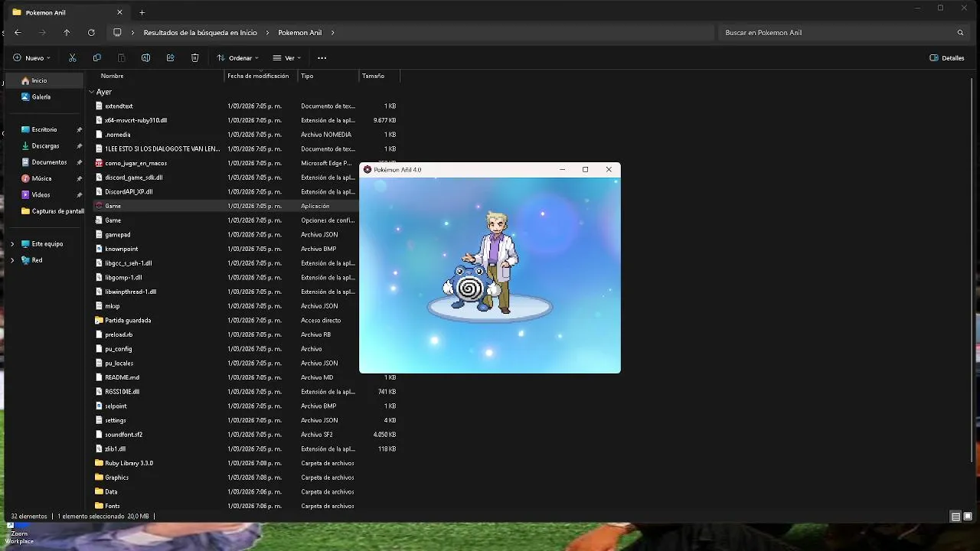The width and height of the screenshot is (980, 551).
Task: Open the Graphics folder
Action: (116, 478)
